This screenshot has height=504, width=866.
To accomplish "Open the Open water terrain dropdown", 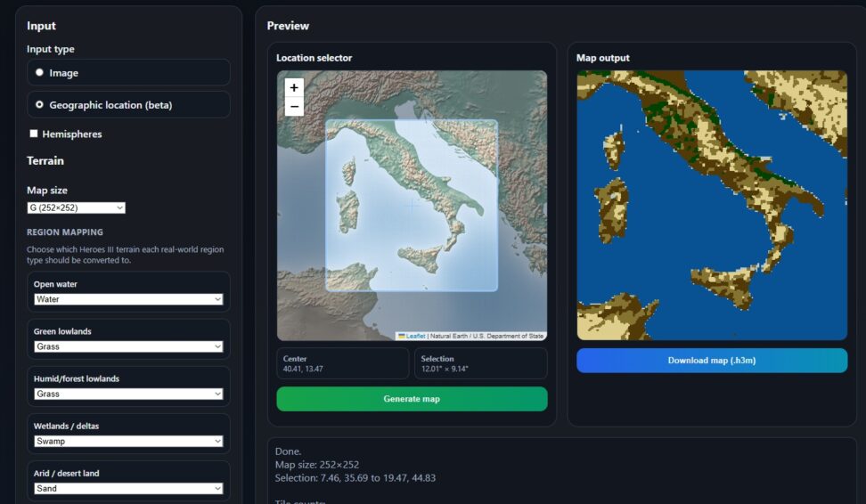I will pos(128,299).
